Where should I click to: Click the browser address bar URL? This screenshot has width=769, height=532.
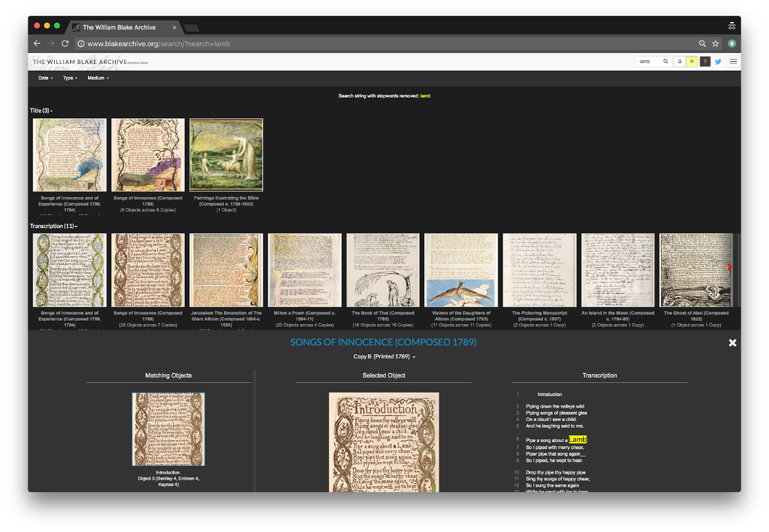[159, 44]
